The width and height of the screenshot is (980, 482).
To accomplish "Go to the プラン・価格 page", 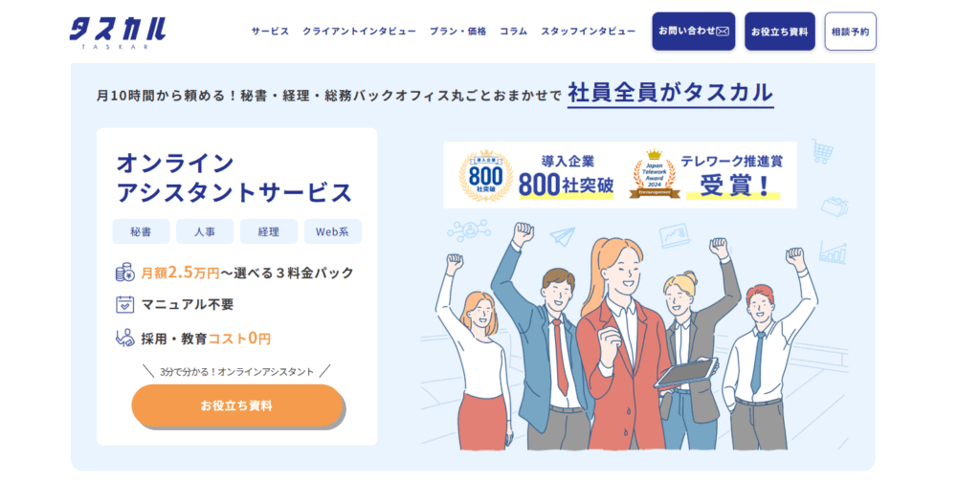I will (x=457, y=32).
